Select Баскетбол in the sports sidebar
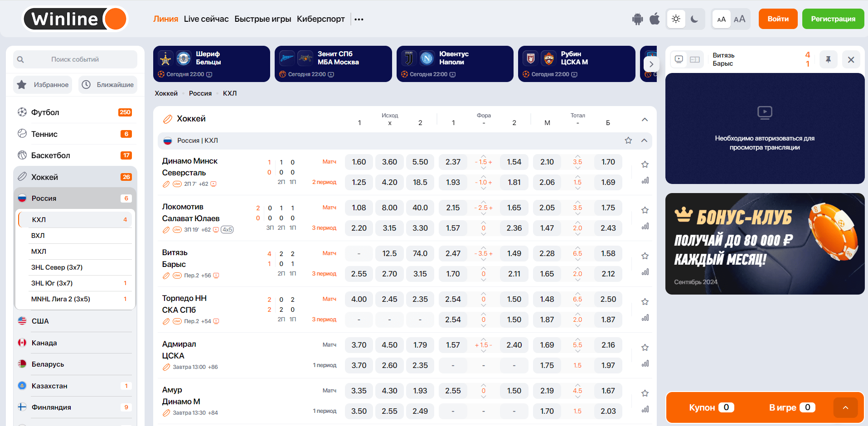The image size is (868, 426). pyautogui.click(x=75, y=155)
